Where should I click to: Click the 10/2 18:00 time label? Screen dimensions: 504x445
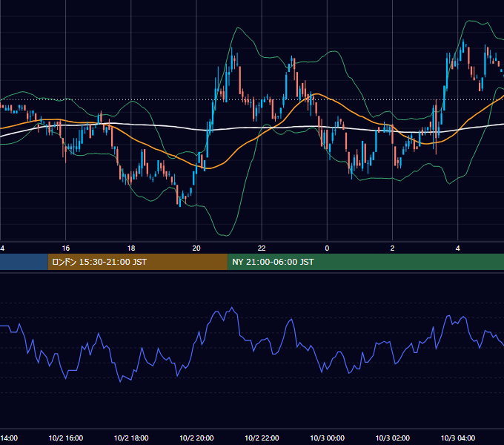pos(131,438)
